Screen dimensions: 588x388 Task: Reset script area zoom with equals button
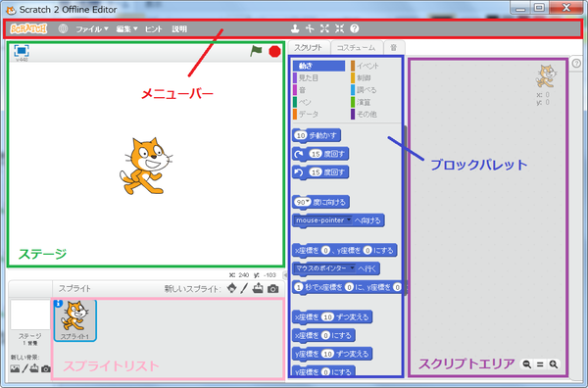[540, 364]
